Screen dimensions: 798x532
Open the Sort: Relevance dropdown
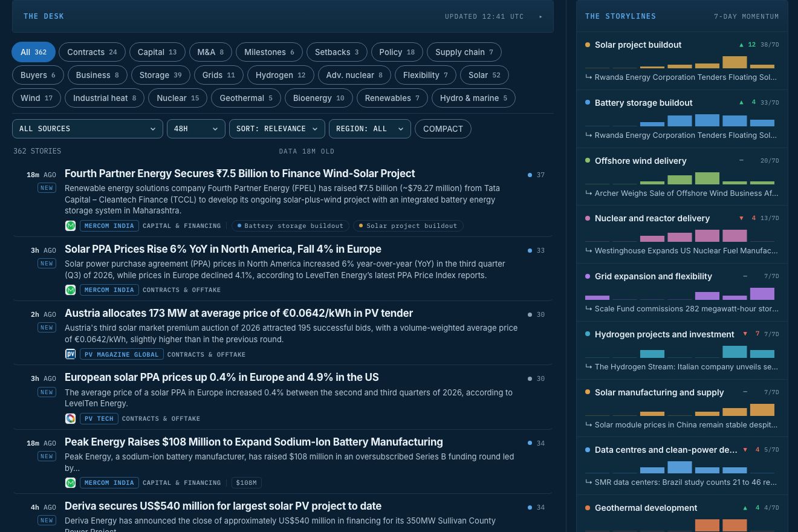point(277,129)
